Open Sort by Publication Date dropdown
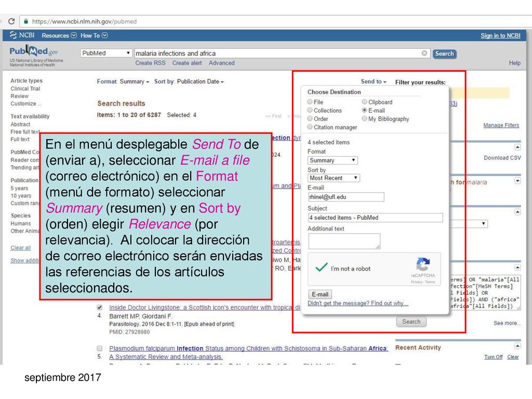 (x=189, y=82)
